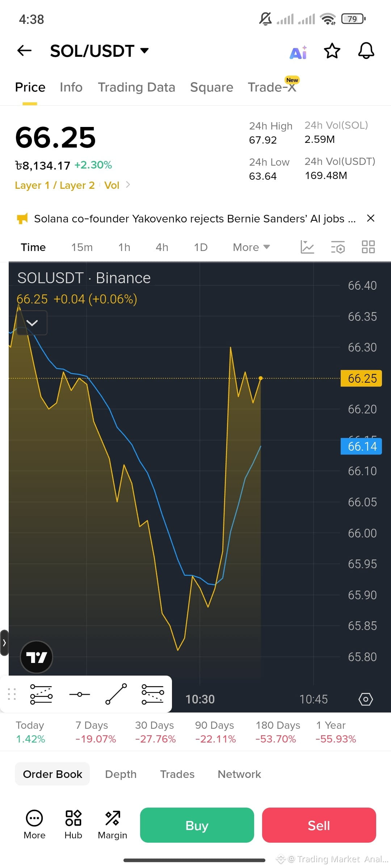This screenshot has width=391, height=868.
Task: Open the Trading Data tab
Action: 136,87
